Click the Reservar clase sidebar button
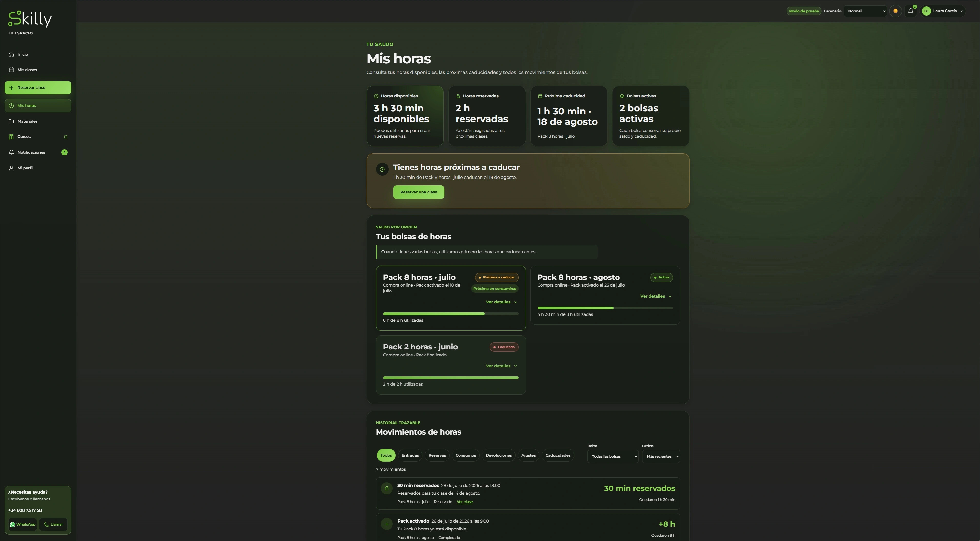The height and width of the screenshot is (541, 980). point(38,88)
